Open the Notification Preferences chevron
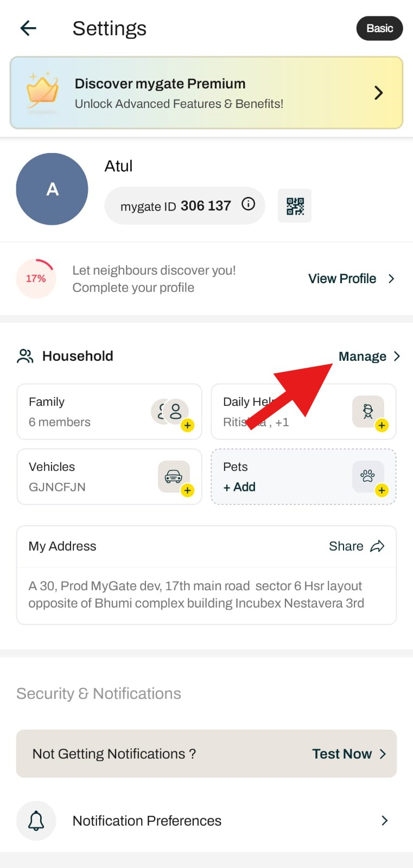This screenshot has width=413, height=868. [384, 821]
